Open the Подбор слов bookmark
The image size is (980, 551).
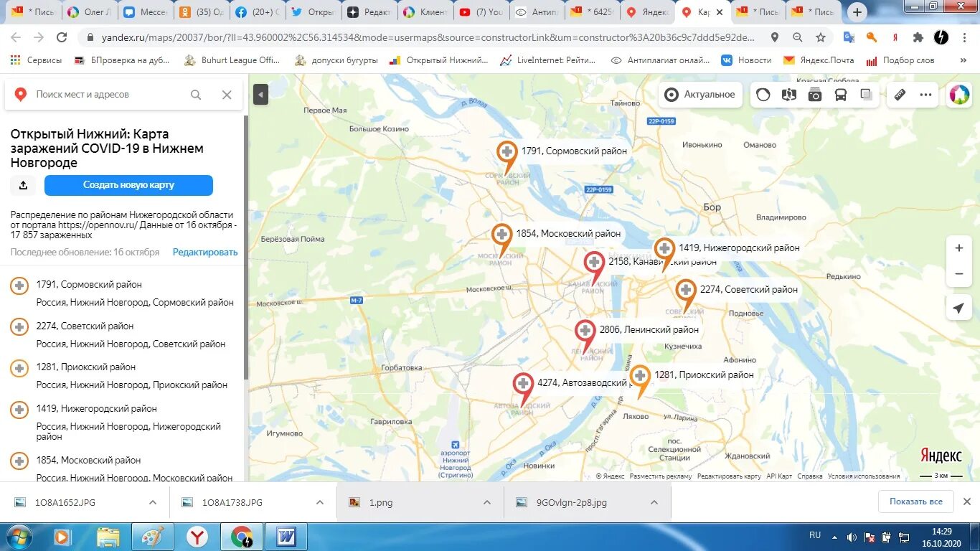pyautogui.click(x=901, y=60)
